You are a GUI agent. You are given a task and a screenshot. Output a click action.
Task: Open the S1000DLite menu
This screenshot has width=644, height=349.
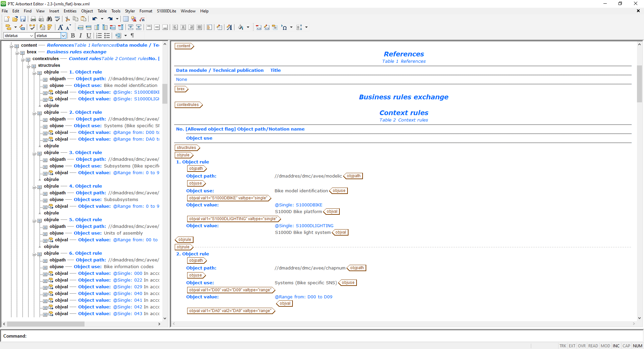tap(166, 11)
